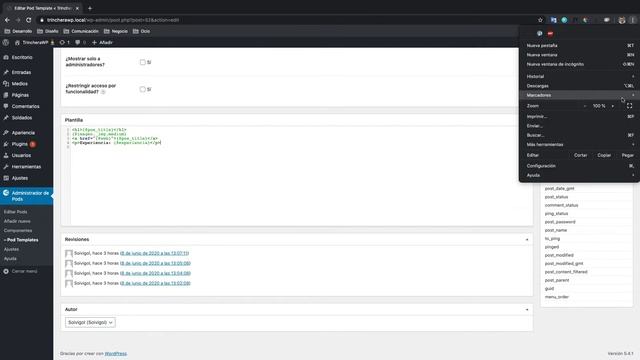Open TrincheraWP site home in admin bar
This screenshot has height=360, width=640.
[34, 42]
